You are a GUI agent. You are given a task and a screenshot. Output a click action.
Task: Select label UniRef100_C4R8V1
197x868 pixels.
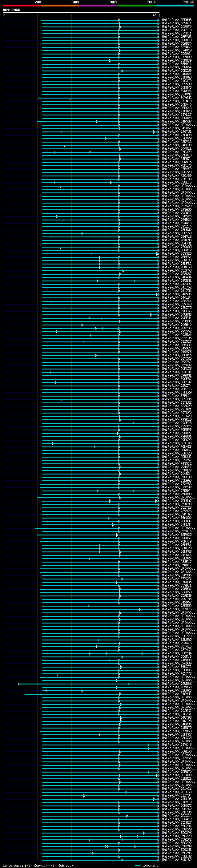pyautogui.click(x=177, y=74)
